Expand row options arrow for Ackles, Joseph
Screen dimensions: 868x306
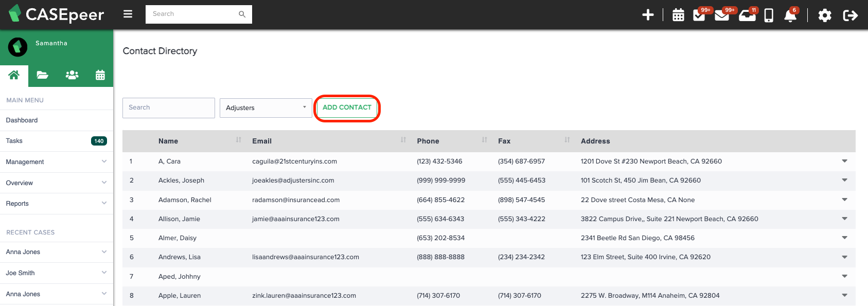(x=844, y=180)
